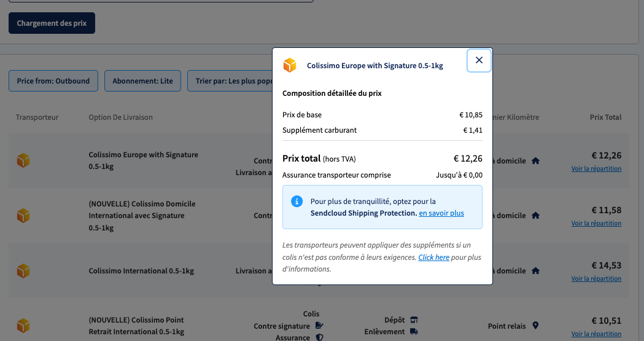The image size is (644, 341).
Task: Click Colissimo icon for Point Retrait row
Action: [23, 326]
